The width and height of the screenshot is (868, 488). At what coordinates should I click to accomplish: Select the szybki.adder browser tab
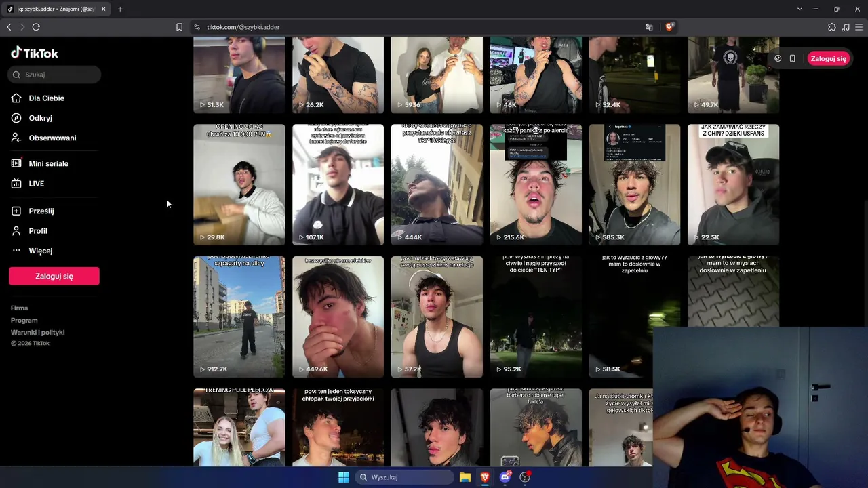57,9
